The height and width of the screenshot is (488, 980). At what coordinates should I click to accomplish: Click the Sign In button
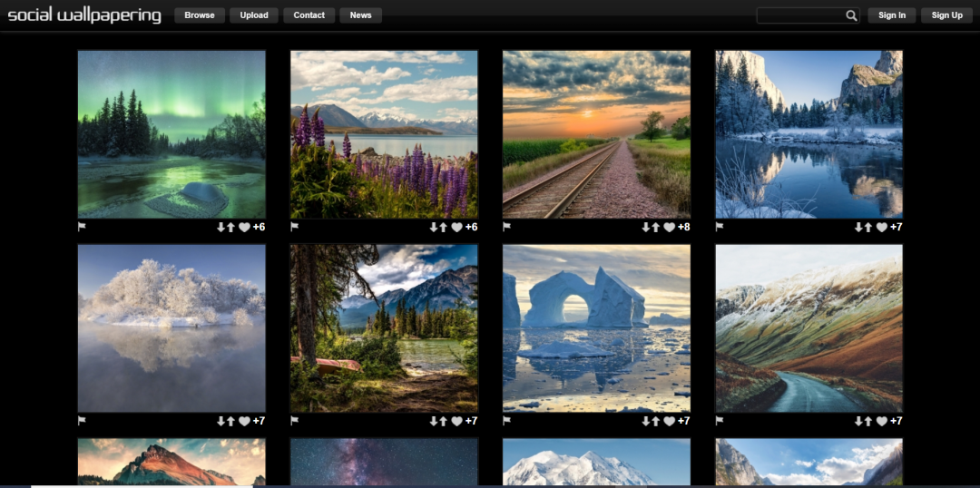coord(892,15)
